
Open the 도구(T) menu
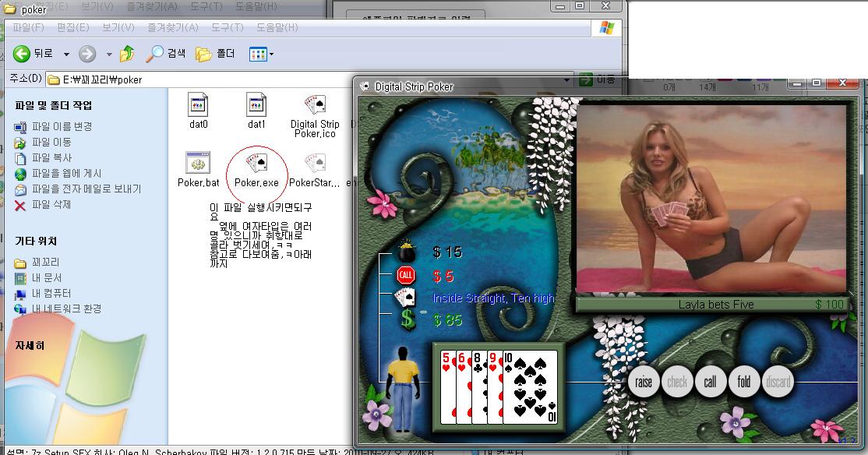227,27
